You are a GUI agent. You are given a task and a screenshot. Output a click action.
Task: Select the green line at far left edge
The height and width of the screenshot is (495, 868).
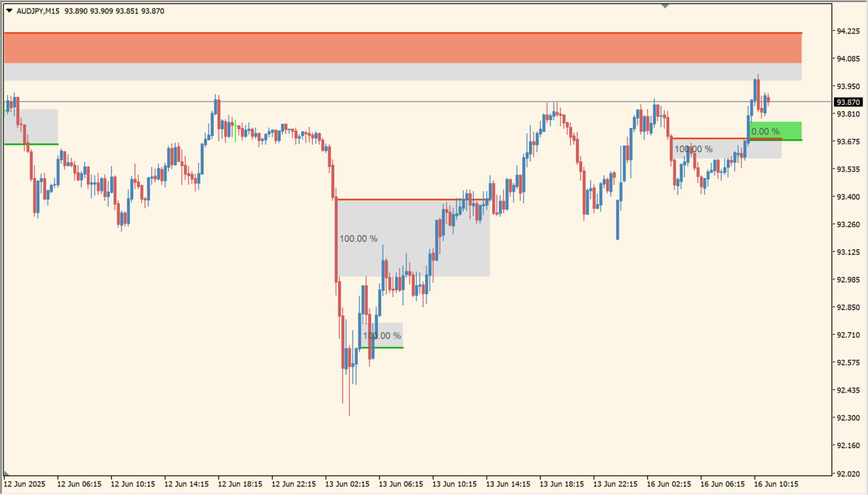tap(30, 144)
